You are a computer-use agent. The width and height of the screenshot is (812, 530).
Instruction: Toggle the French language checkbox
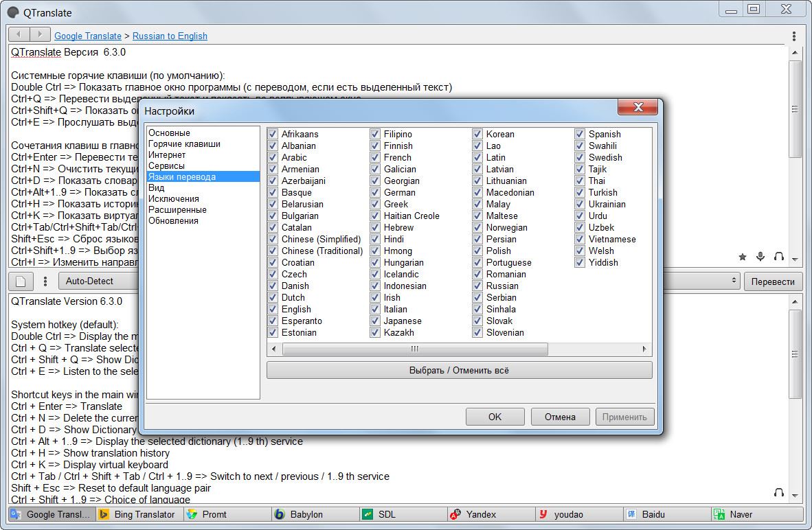pyautogui.click(x=375, y=157)
